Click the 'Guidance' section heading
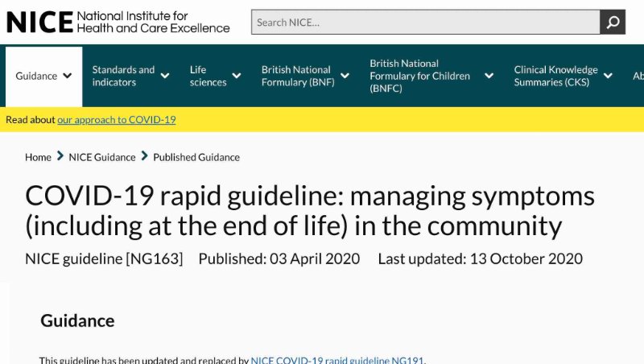 pos(77,321)
